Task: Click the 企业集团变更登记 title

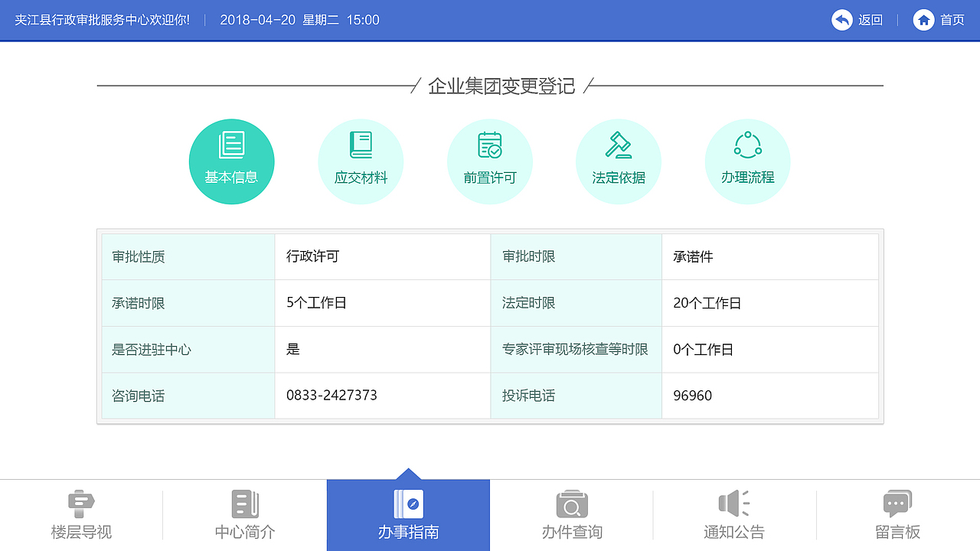Action: pos(501,86)
